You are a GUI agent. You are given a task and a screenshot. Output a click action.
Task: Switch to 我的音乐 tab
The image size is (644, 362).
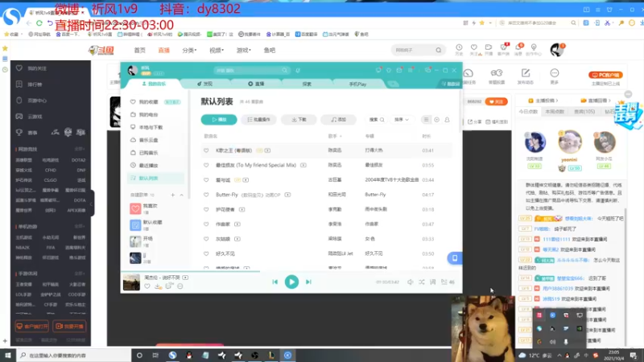pos(154,84)
